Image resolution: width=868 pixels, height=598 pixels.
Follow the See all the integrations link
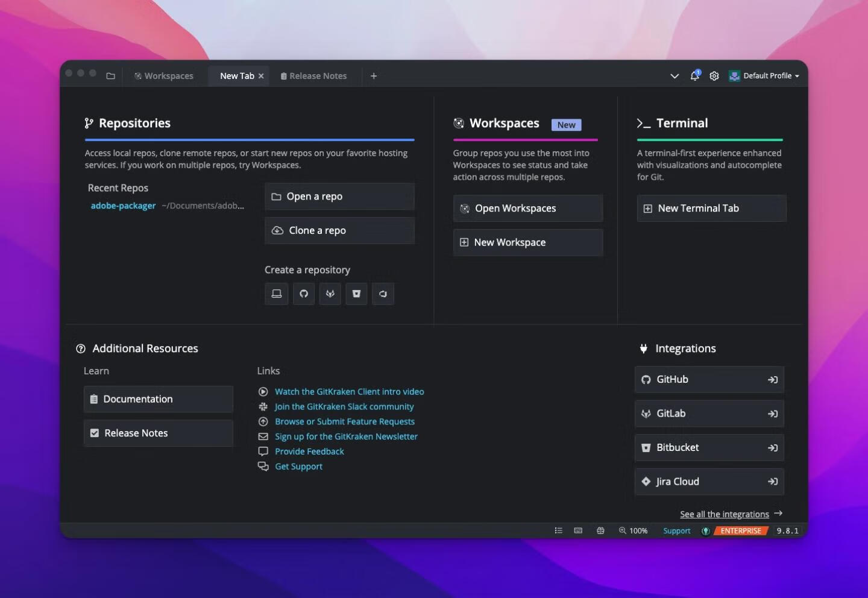click(724, 514)
